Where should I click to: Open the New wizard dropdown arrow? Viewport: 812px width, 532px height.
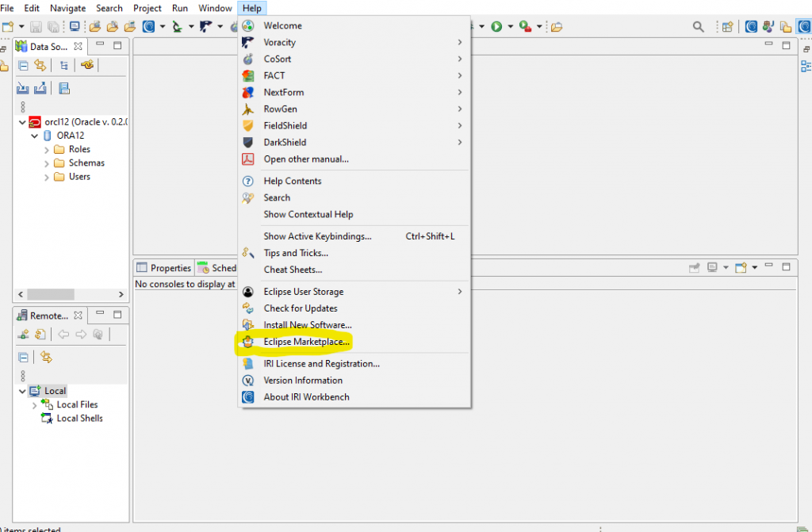[21, 26]
